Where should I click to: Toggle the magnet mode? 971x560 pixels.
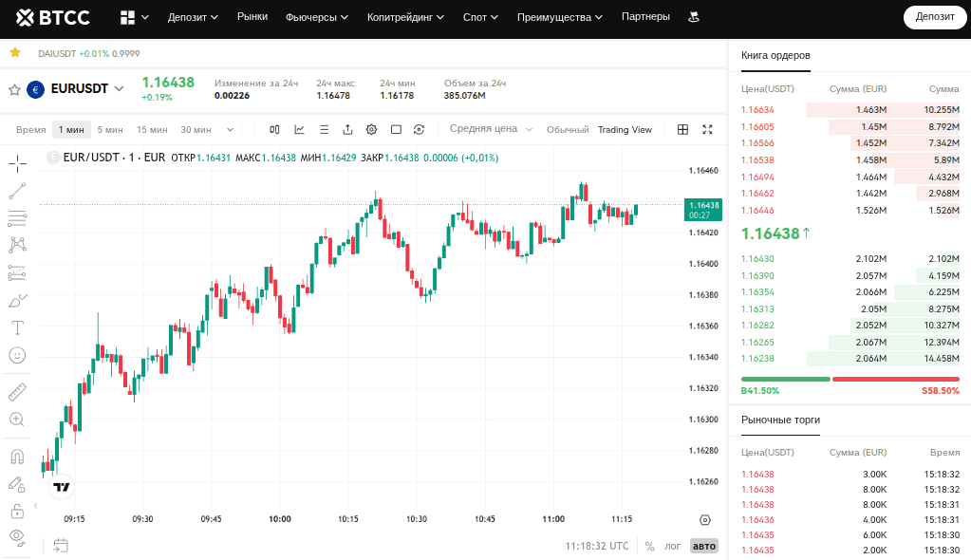[x=17, y=457]
